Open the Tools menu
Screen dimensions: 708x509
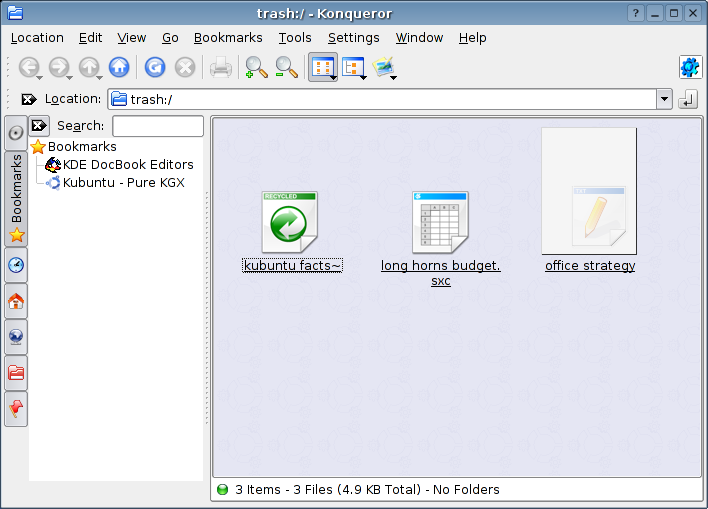tap(295, 38)
